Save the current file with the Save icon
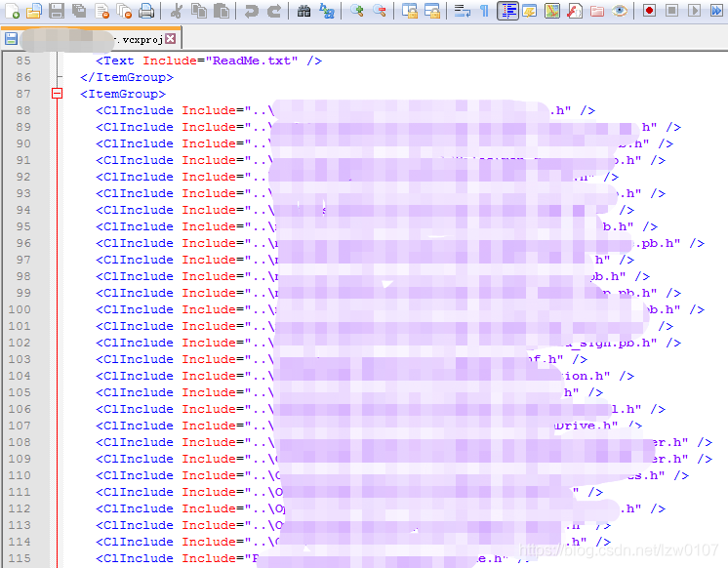 [x=57, y=10]
